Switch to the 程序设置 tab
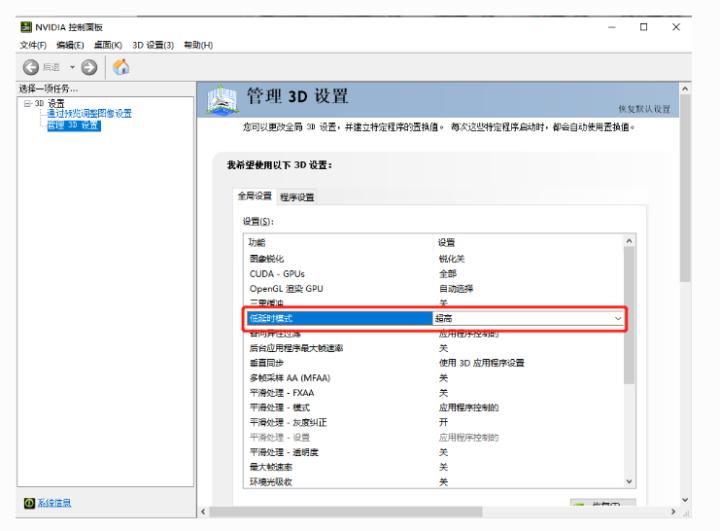The width and height of the screenshot is (720, 531). (297, 197)
